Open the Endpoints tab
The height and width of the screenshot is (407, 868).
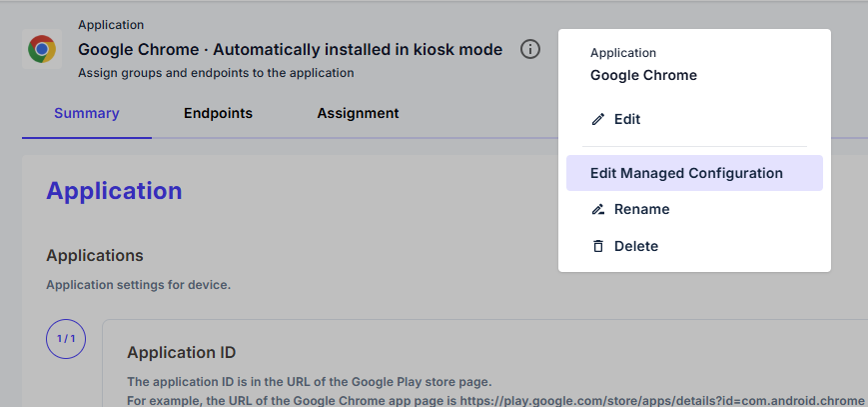click(218, 113)
